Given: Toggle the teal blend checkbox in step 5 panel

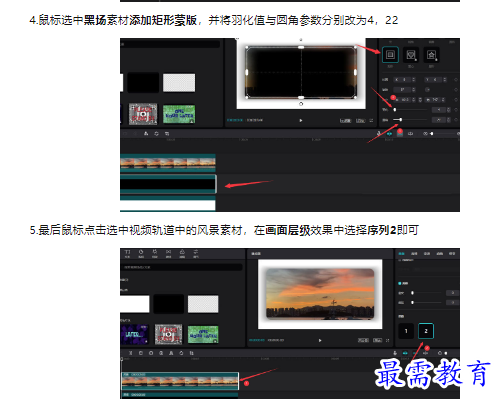Looking at the screenshot, I should pyautogui.click(x=400, y=283).
